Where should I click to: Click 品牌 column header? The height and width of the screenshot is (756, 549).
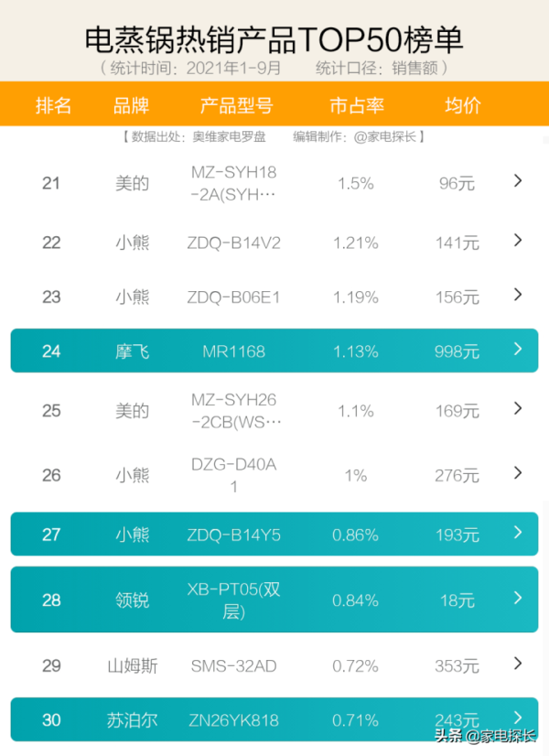pos(131,105)
